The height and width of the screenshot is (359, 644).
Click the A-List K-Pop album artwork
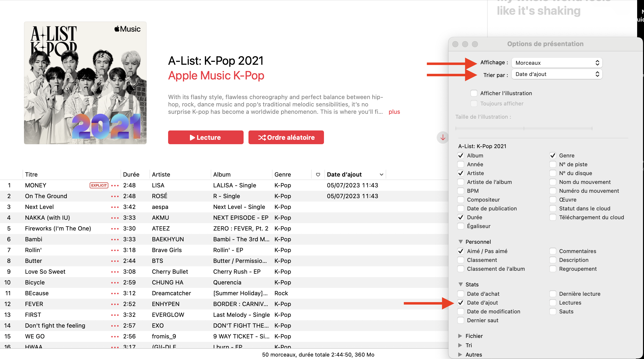click(85, 83)
